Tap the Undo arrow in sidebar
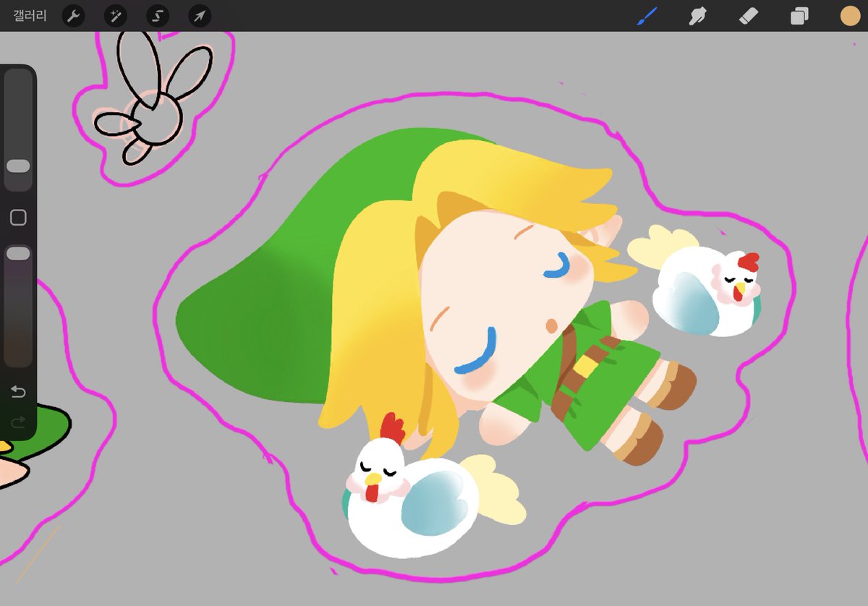 [x=18, y=392]
